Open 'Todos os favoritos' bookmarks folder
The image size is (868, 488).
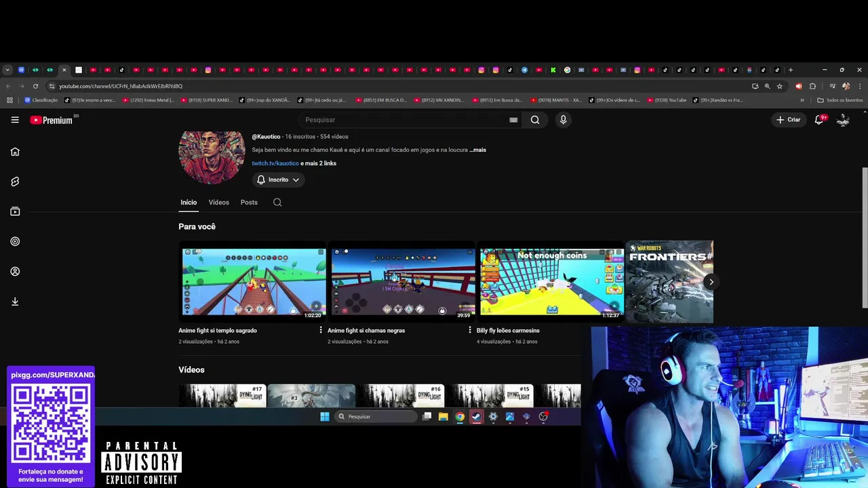[840, 100]
